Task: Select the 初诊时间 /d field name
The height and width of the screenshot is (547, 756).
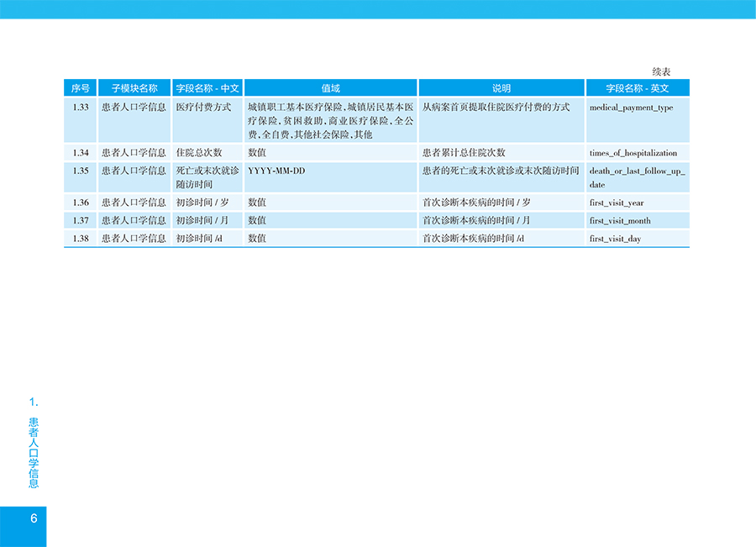Action: tap(198, 239)
